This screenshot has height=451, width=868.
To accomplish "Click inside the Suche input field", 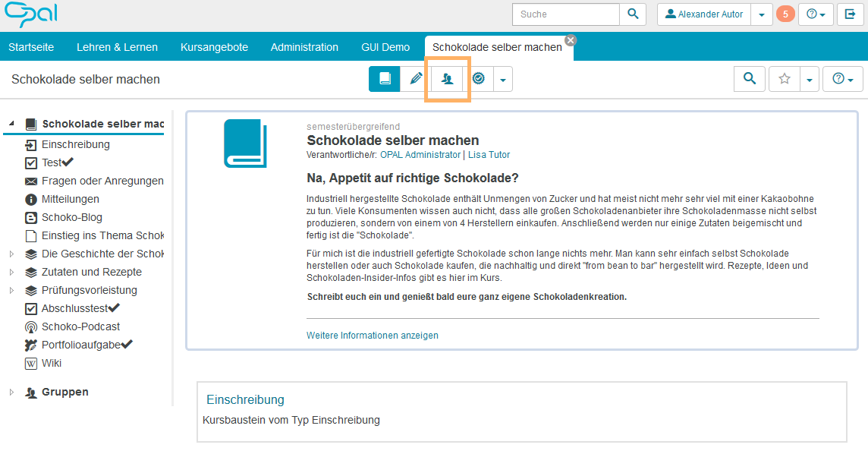I will [565, 14].
